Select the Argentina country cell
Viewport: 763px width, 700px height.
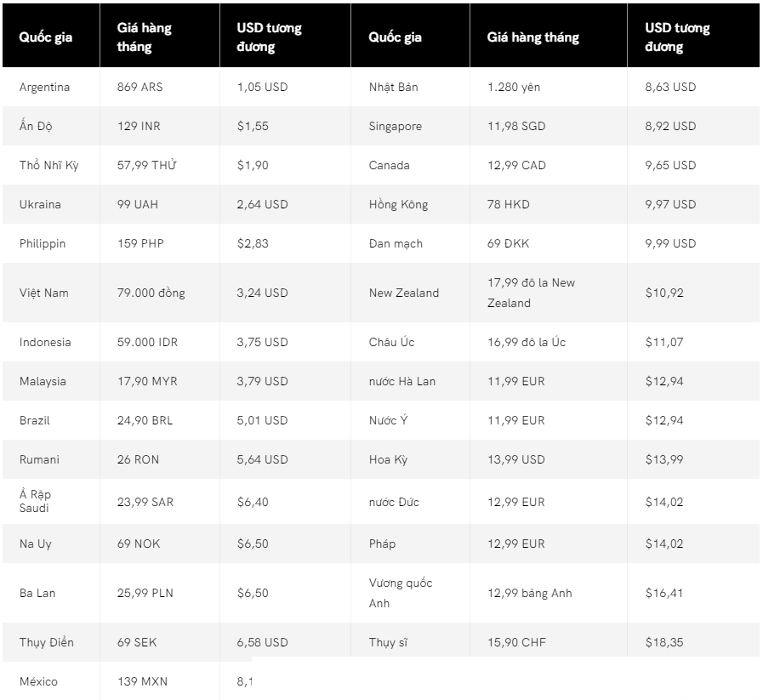pos(44,87)
